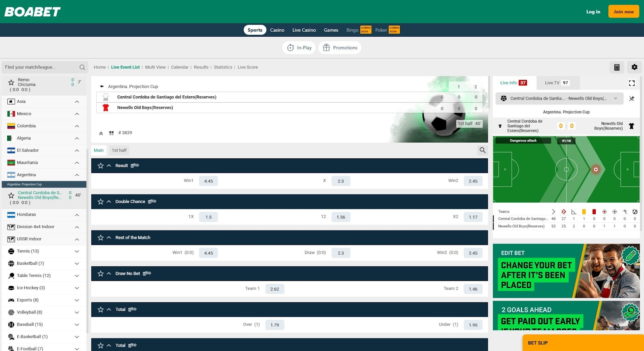The width and height of the screenshot is (644, 351).
Task: Click the Draw No Bet bet-builder icon
Action: click(x=147, y=274)
